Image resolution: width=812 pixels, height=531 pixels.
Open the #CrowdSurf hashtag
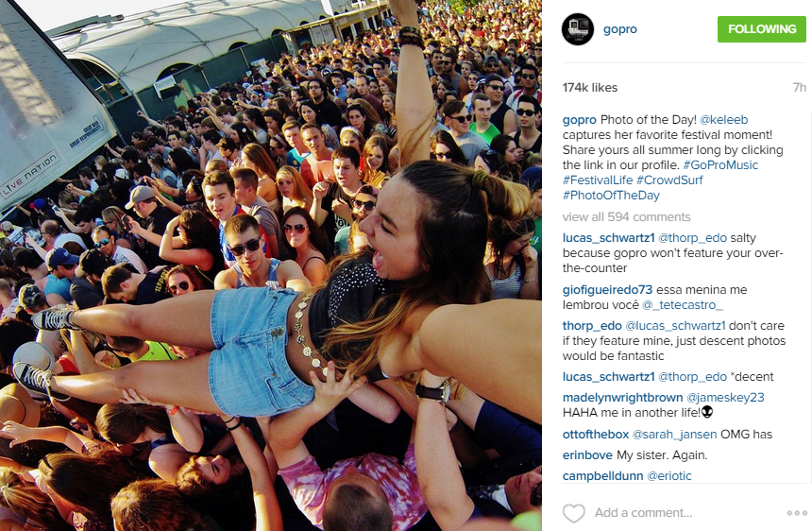click(669, 180)
